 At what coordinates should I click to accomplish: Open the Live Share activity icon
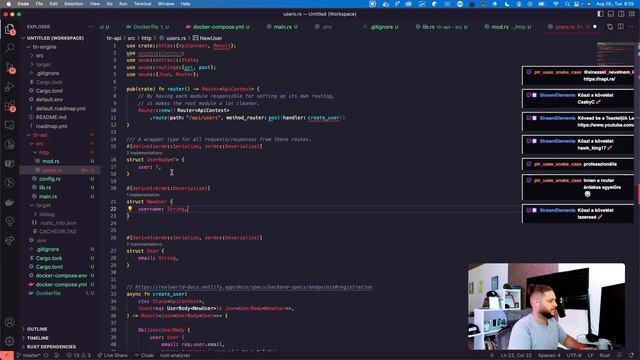(10, 241)
